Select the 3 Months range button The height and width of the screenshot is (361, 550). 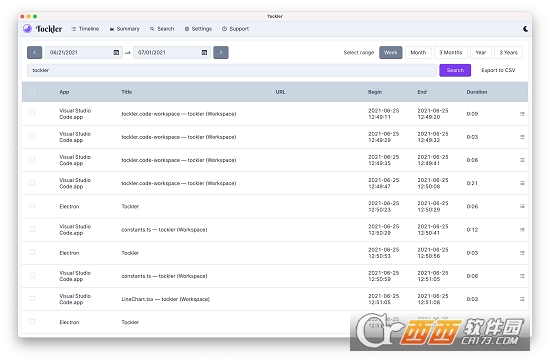(x=451, y=53)
